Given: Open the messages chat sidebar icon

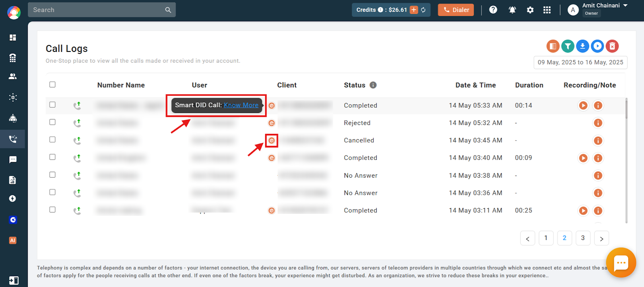Looking at the screenshot, I should point(13,160).
